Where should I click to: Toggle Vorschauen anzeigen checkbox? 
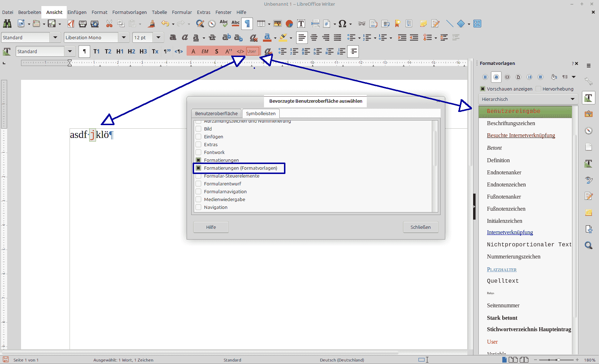[x=483, y=89]
